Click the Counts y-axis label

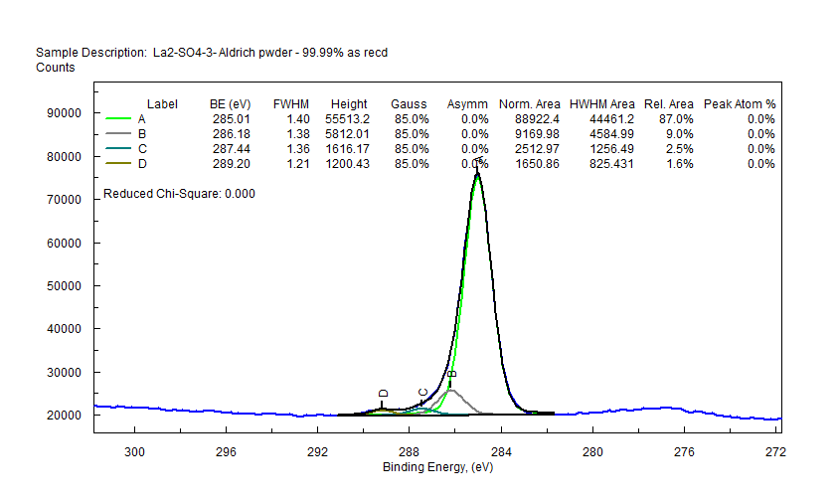[x=56, y=68]
